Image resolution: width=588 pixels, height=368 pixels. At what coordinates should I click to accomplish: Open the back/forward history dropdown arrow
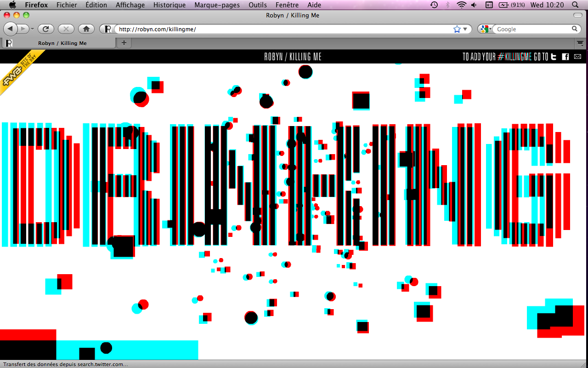(32, 29)
